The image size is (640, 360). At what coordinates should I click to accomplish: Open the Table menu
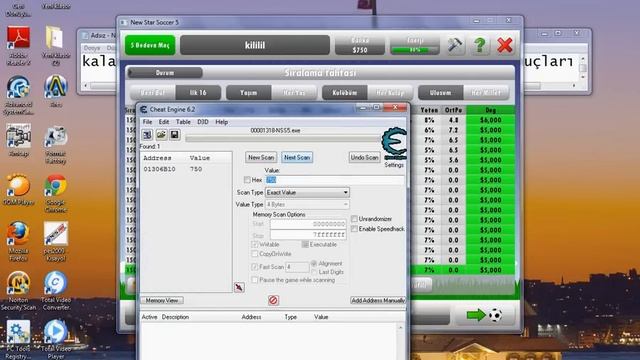[x=183, y=122]
